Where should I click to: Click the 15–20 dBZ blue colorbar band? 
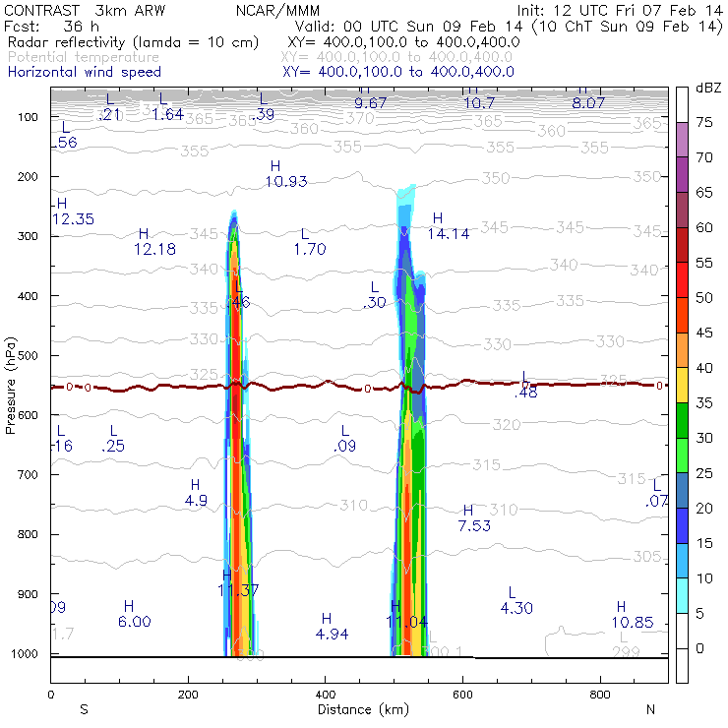point(682,525)
